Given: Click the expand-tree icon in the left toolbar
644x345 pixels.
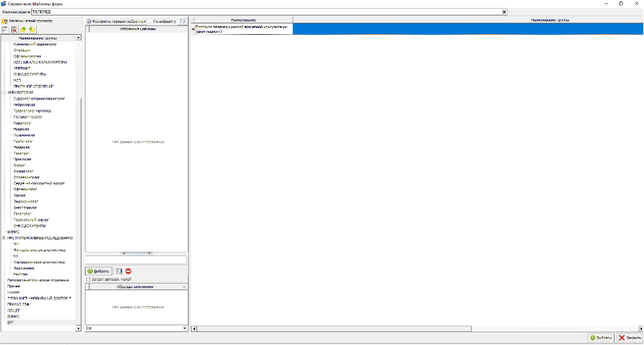Looking at the screenshot, I should coord(5,30).
